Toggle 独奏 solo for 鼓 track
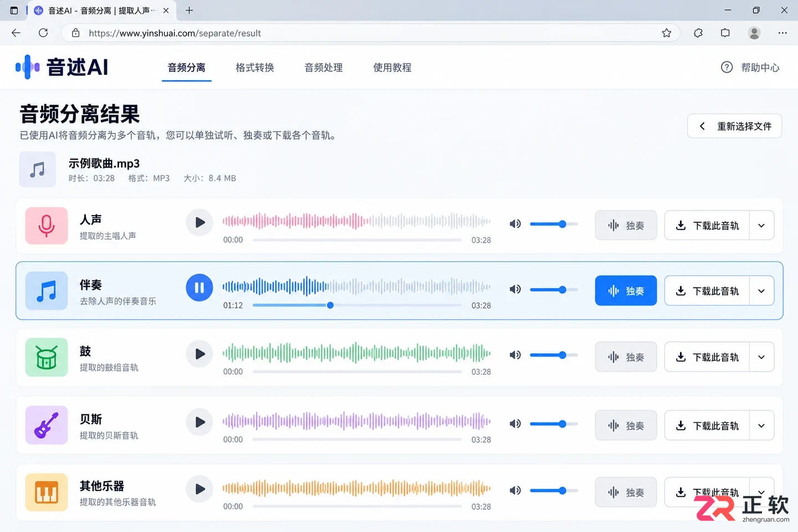The height and width of the screenshot is (532, 798). [x=626, y=357]
